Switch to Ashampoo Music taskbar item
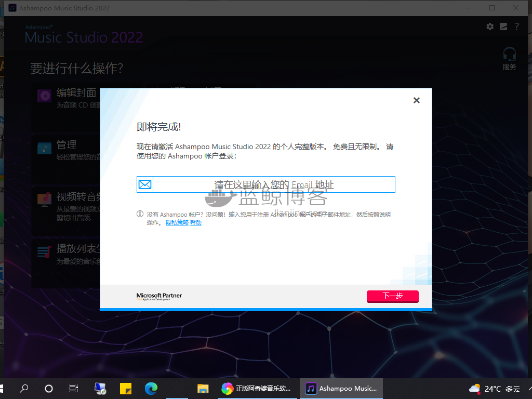Viewport: 532px width, 399px height. pos(341,389)
